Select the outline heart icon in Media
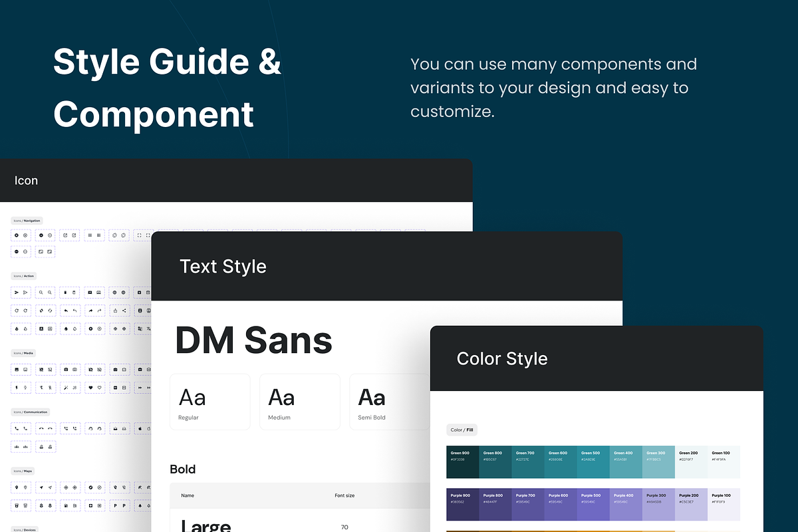Image resolution: width=798 pixels, height=532 pixels. [100, 388]
